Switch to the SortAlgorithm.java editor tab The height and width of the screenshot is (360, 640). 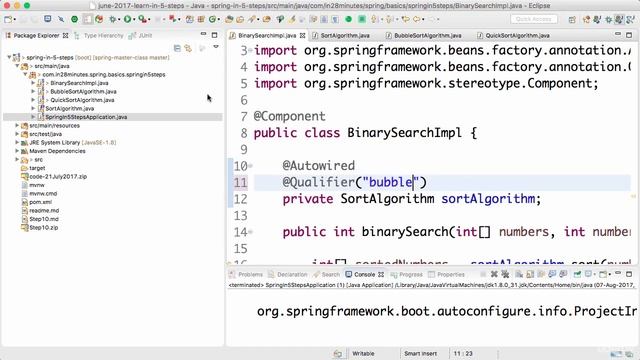341,36
